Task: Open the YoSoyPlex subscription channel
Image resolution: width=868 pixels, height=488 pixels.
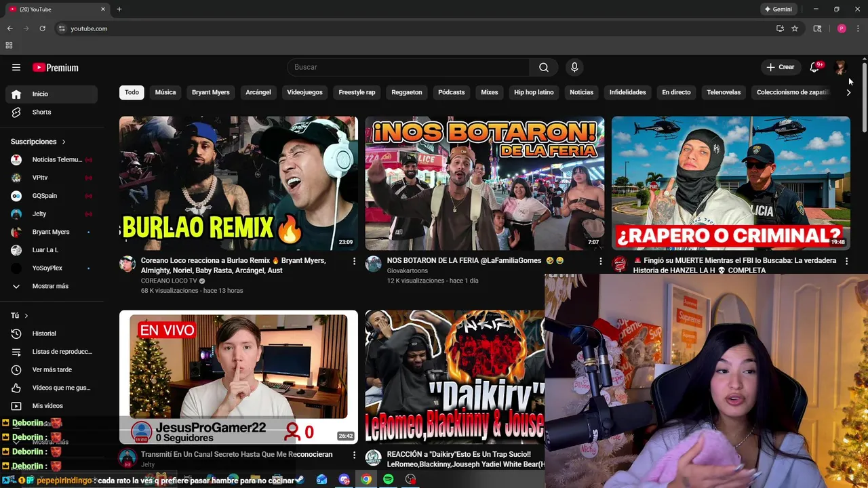Action: [52, 268]
